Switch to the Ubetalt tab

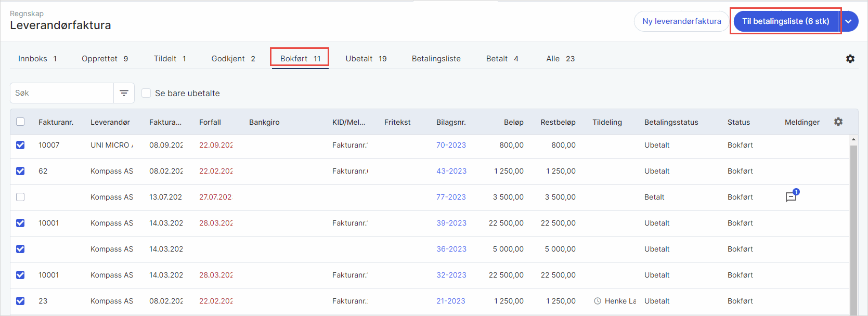point(366,59)
